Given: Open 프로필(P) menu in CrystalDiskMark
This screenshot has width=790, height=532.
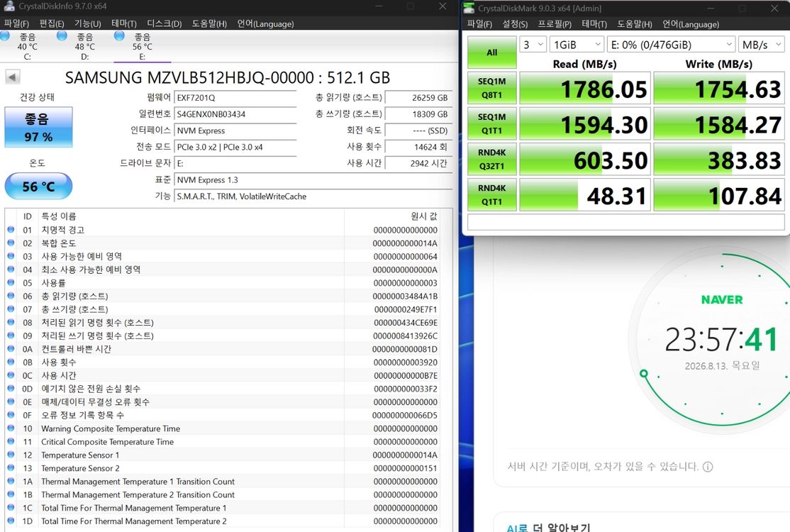Looking at the screenshot, I should [x=555, y=24].
